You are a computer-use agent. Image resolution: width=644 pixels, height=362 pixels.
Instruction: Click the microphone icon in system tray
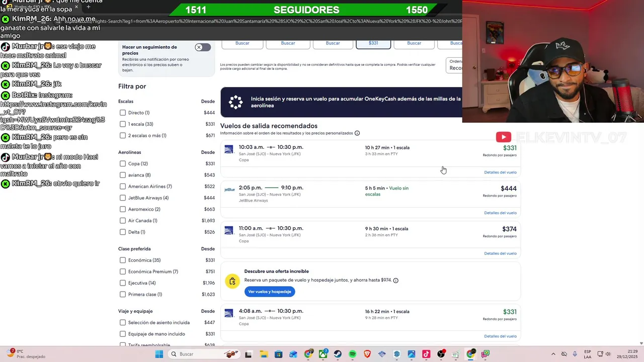coord(575,354)
